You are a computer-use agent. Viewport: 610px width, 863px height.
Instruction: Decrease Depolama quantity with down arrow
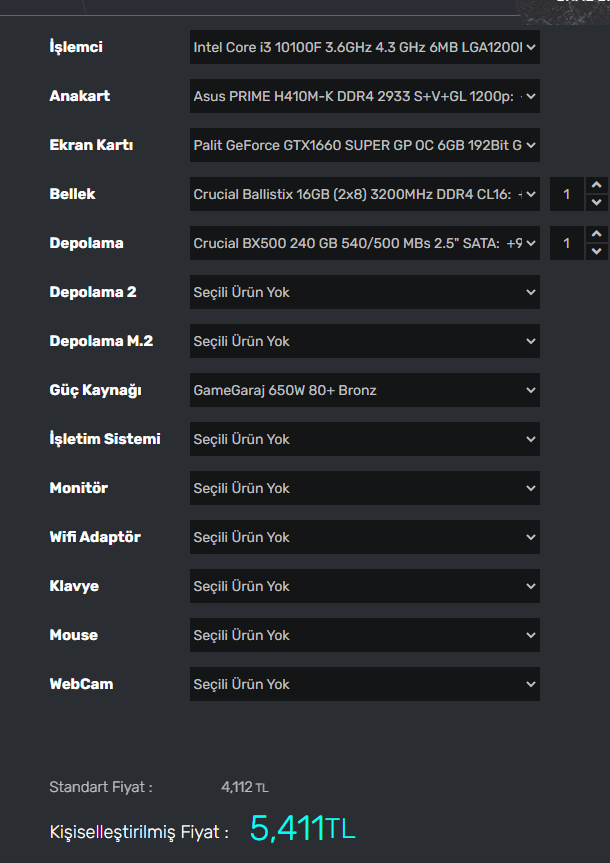point(596,252)
